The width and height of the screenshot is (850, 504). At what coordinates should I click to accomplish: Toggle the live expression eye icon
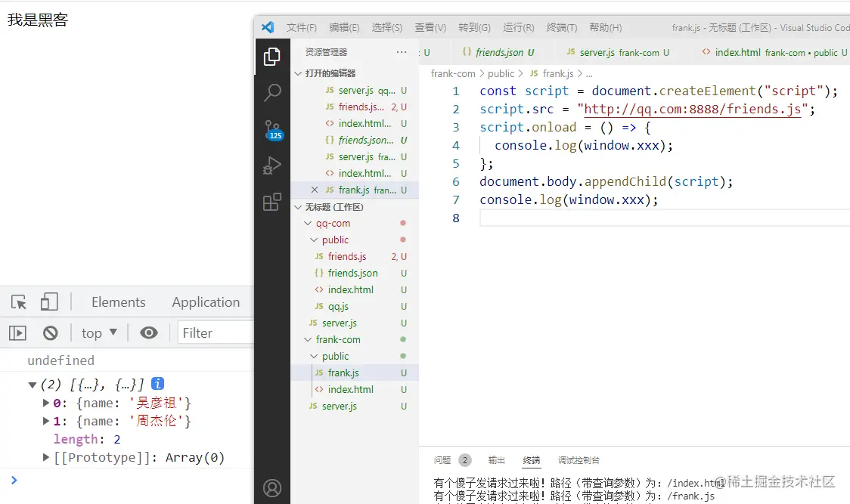148,332
